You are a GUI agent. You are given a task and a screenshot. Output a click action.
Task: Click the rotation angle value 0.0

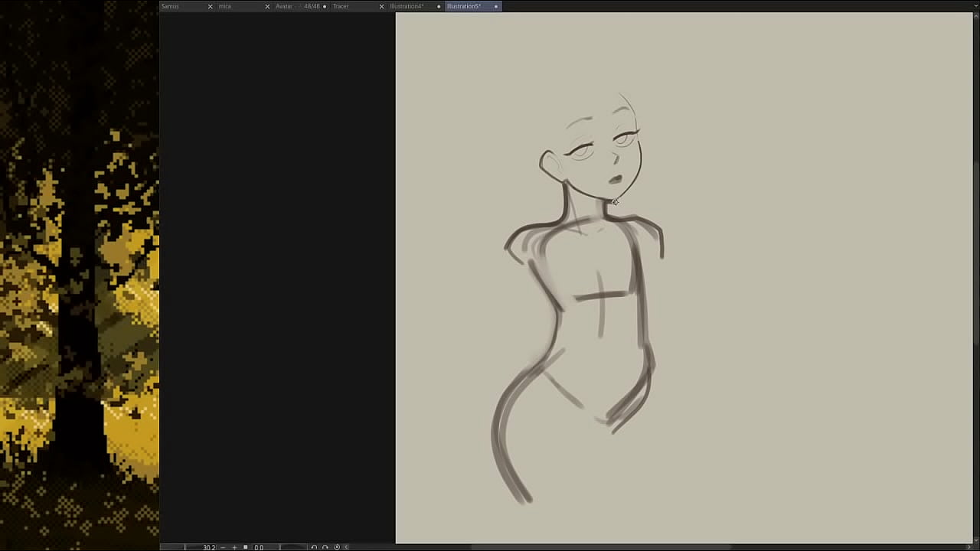click(x=259, y=547)
